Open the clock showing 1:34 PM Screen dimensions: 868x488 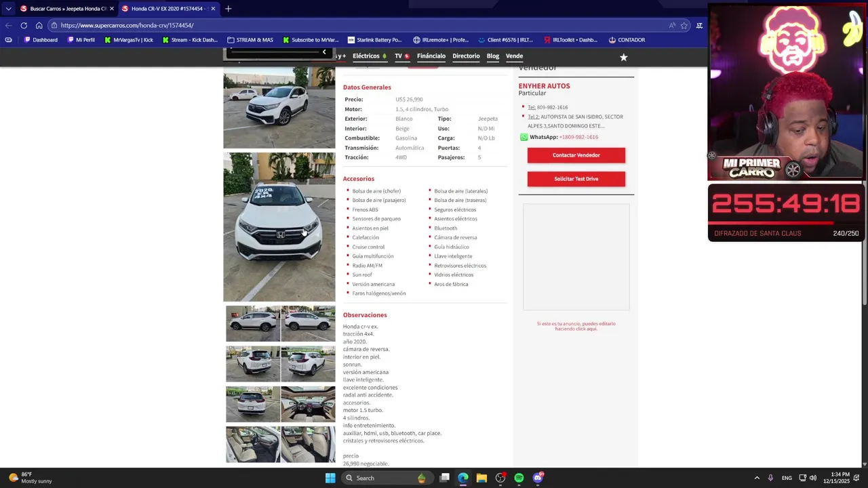[836, 478]
